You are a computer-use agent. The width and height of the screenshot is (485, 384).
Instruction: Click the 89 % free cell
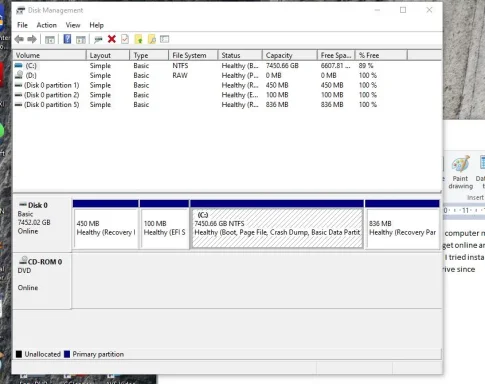click(366, 66)
